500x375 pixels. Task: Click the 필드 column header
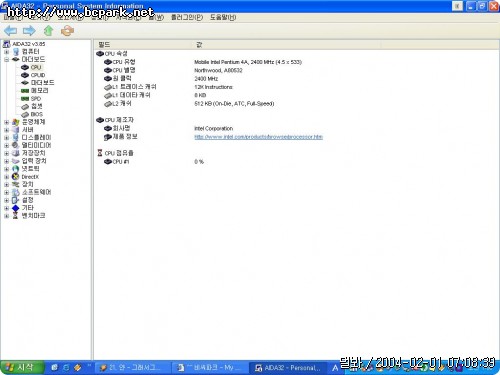coord(142,45)
